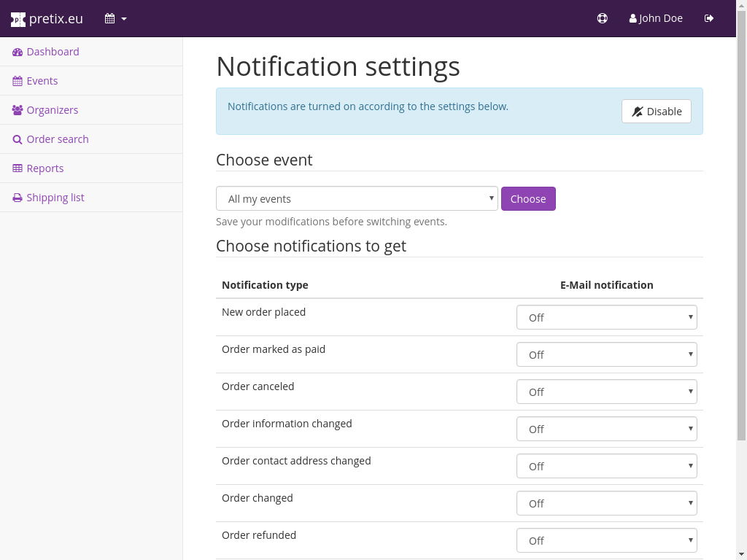Click the Order search magnifier icon
Screen dimensions: 747x560
tap(18, 139)
